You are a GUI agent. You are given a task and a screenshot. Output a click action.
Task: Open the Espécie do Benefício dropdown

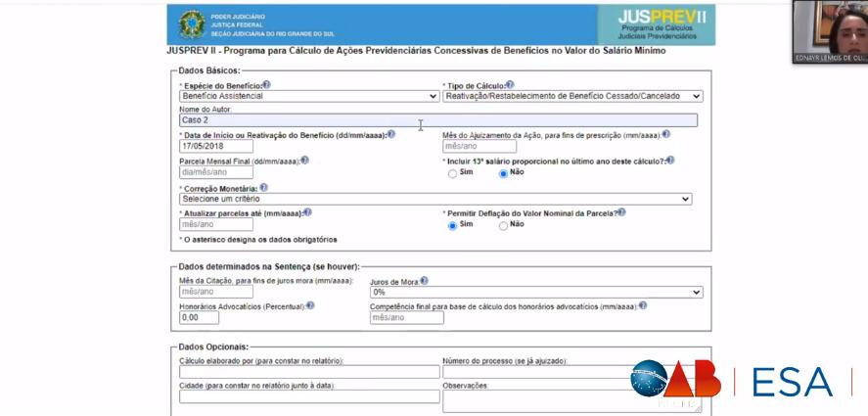click(309, 96)
